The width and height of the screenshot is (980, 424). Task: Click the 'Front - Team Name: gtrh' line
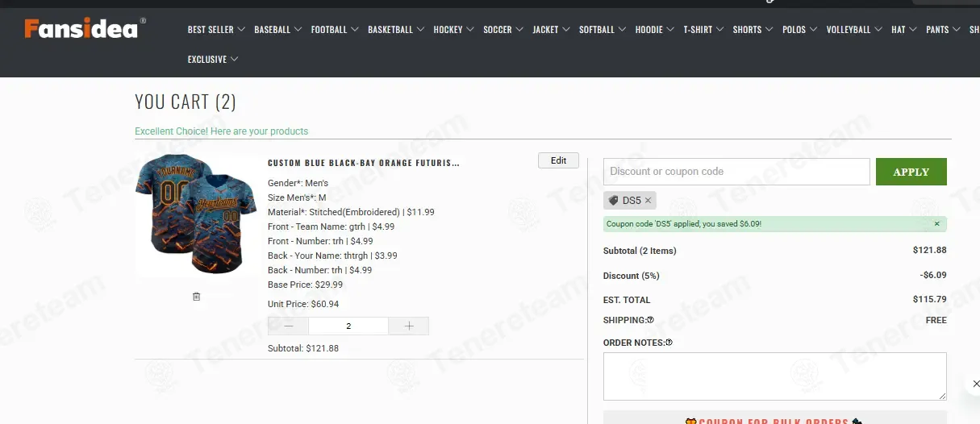tap(331, 227)
